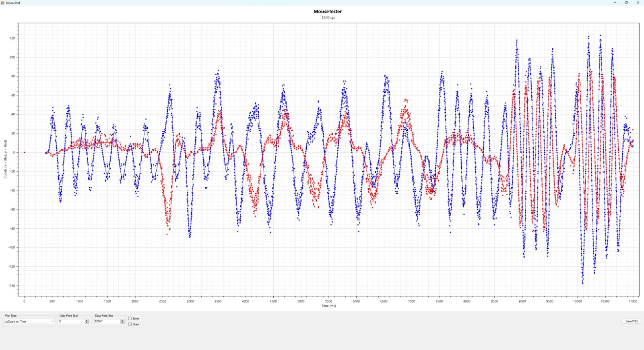Close the MousePlot window

pos(638,3)
